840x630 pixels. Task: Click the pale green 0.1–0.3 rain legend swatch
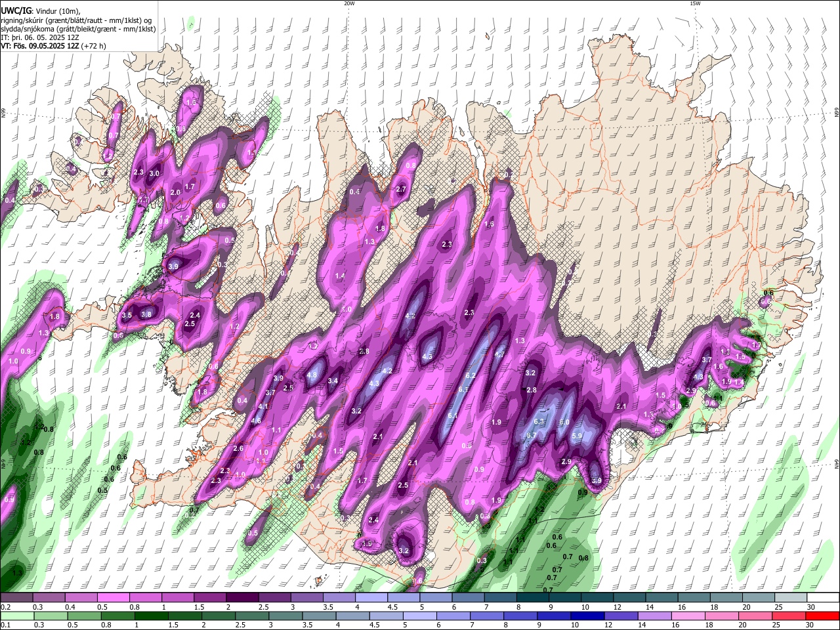click(x=16, y=616)
